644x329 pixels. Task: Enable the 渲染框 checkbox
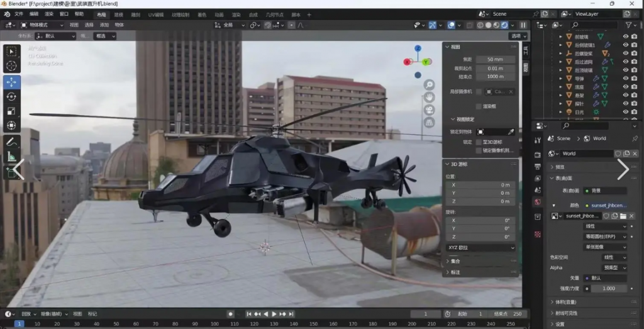coord(479,106)
